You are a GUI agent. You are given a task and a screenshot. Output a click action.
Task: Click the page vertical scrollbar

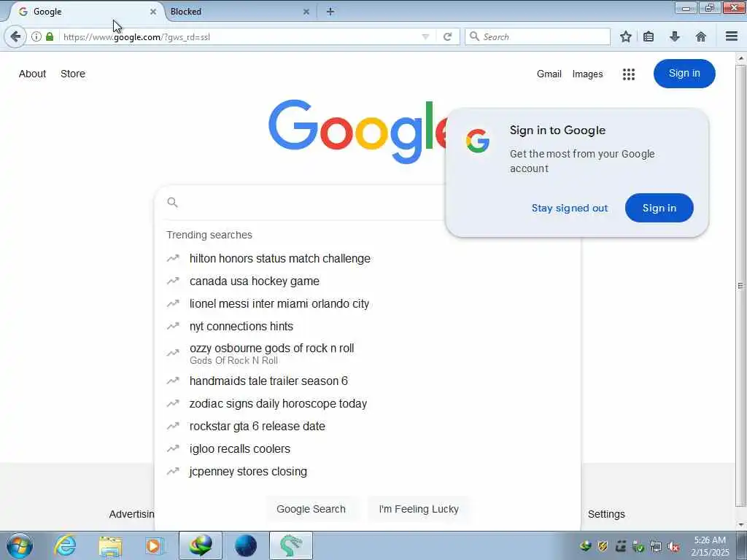(740, 286)
